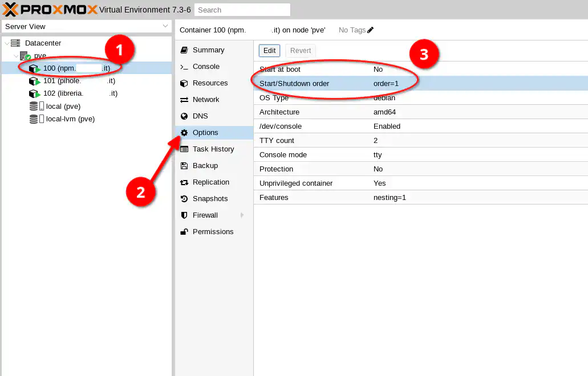
Task: Open the Task History tab
Action: click(214, 149)
